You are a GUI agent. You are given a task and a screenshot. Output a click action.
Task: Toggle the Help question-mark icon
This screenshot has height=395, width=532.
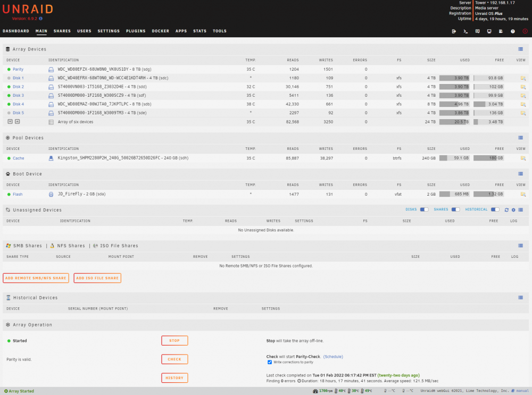point(513,31)
